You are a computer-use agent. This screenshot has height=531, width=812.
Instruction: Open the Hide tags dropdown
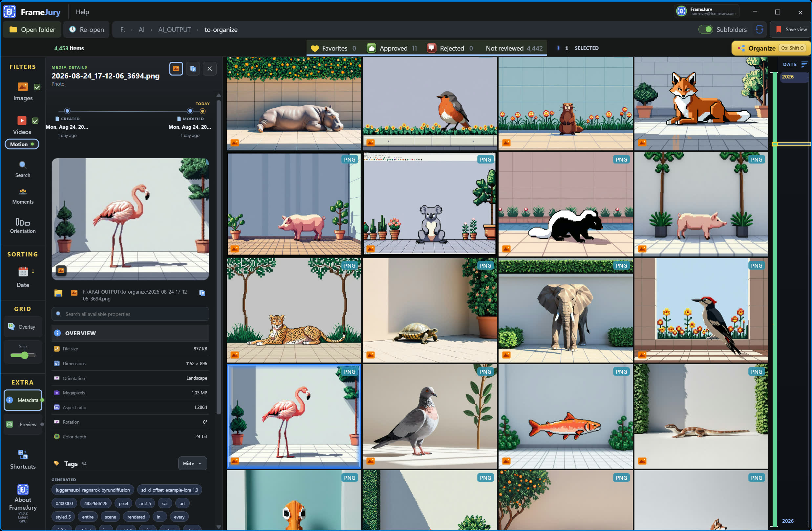192,463
